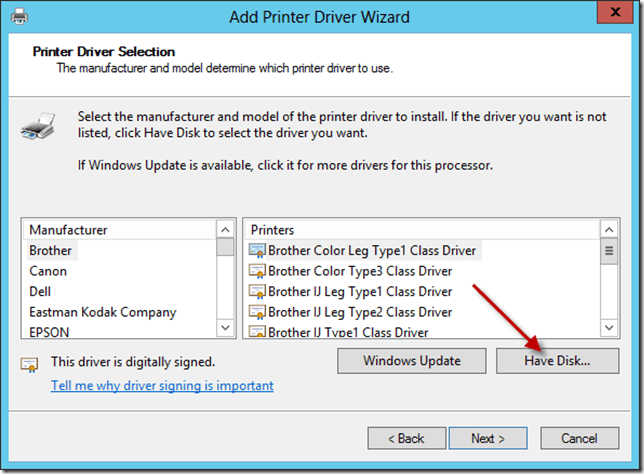This screenshot has width=644, height=474.
Task: Click the digitally signed certificate icon
Action: pos(29,363)
